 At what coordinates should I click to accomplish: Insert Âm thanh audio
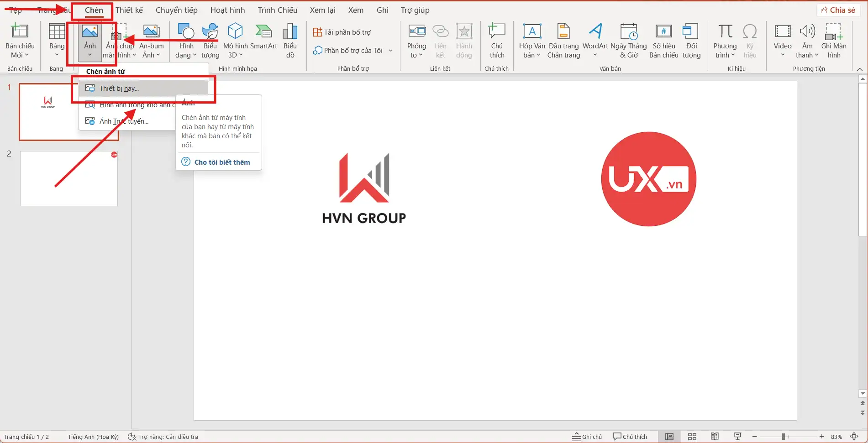tap(807, 40)
